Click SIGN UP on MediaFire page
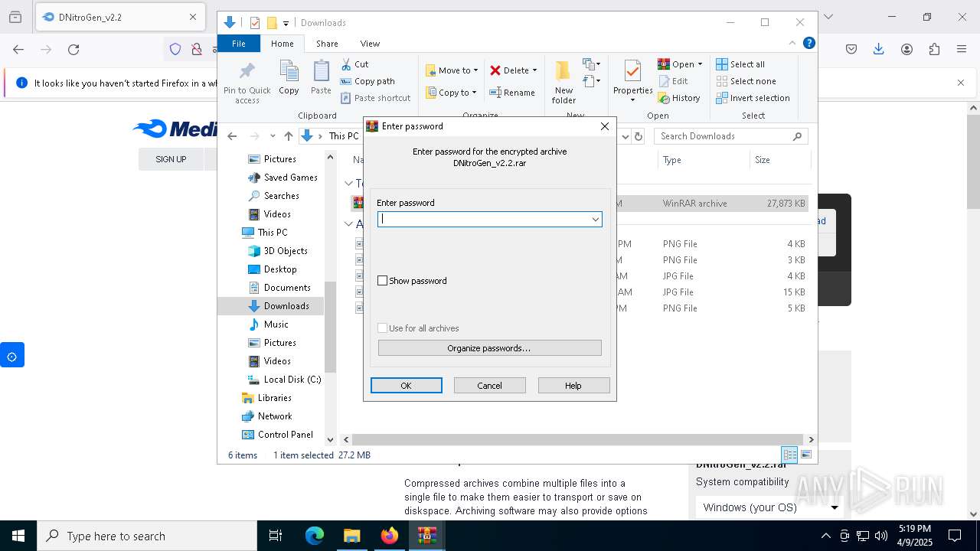 (171, 159)
